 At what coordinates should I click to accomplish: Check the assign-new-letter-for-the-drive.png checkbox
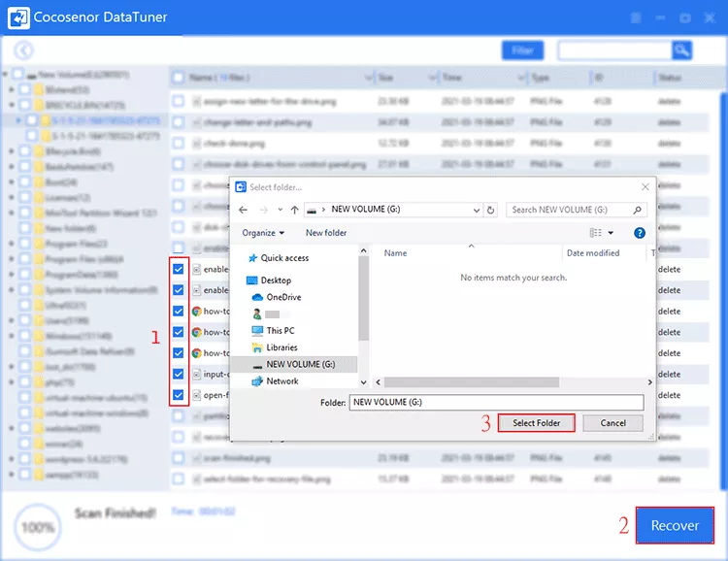point(179,101)
